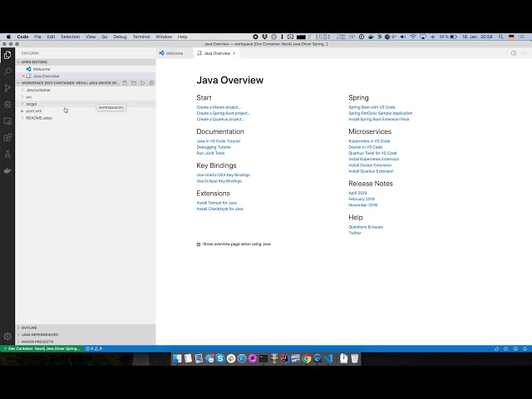
Task: Open the Manage gear in activity bar
Action: [x=7, y=336]
